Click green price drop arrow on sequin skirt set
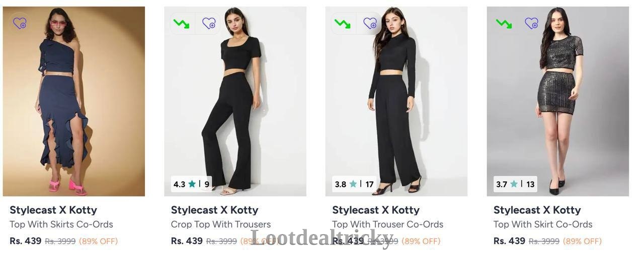The width and height of the screenshot is (644, 255). (x=504, y=23)
